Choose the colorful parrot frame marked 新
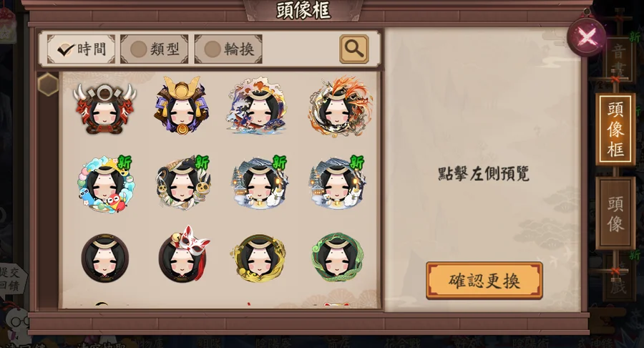The height and width of the screenshot is (348, 644). pos(105,183)
